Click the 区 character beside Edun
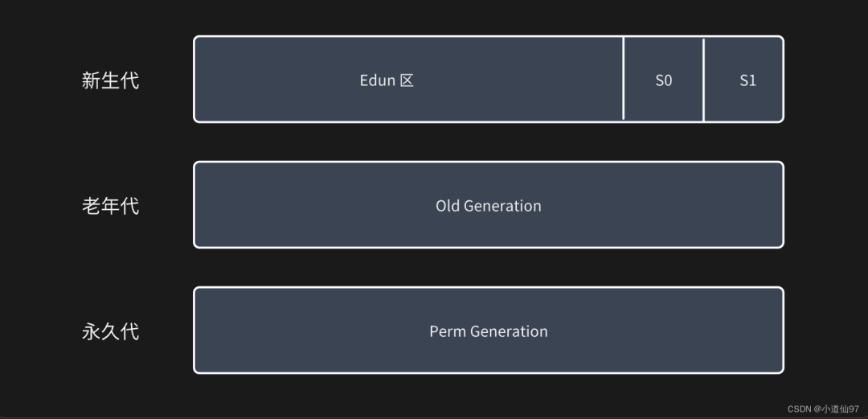 pos(407,80)
